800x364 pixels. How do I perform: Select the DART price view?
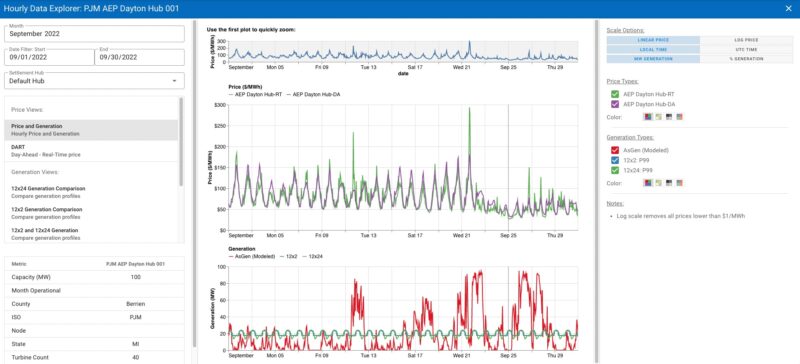tap(91, 151)
